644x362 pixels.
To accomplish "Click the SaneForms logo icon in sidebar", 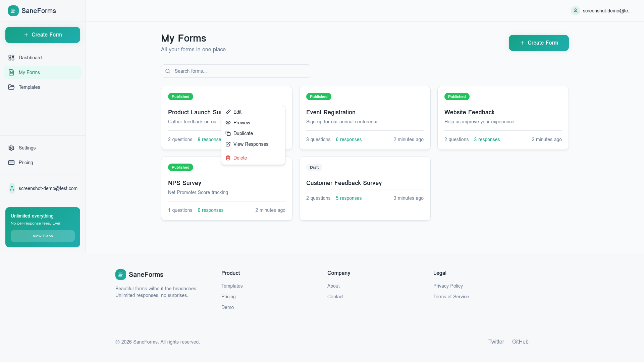I will (13, 11).
